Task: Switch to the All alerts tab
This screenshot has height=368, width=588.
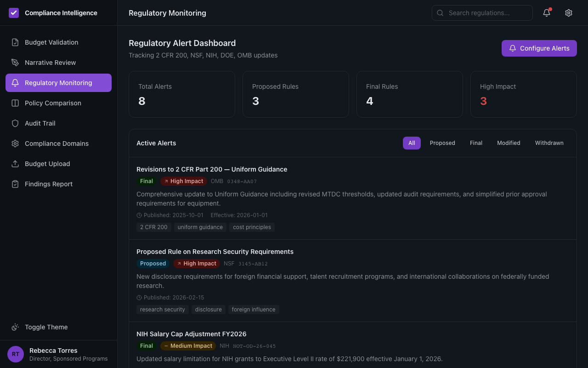Action: pos(412,143)
